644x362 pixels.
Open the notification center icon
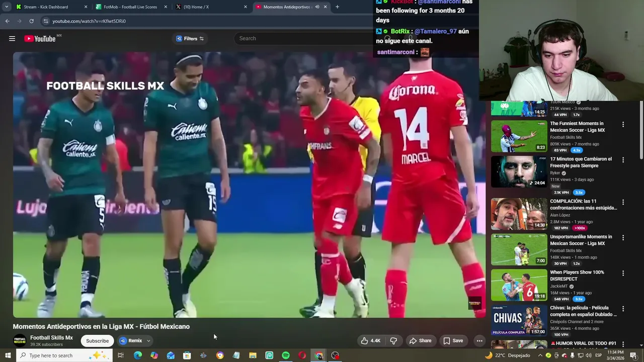633,355
